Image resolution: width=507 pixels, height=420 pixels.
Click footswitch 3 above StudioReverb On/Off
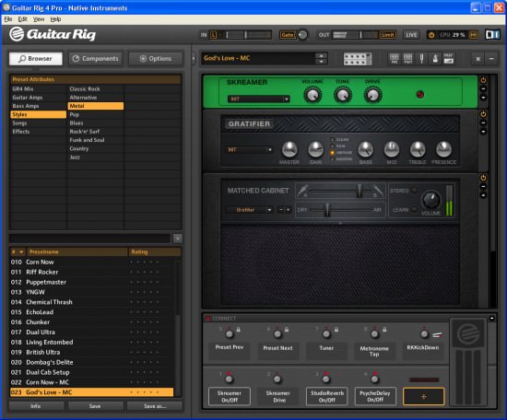[x=326, y=379]
